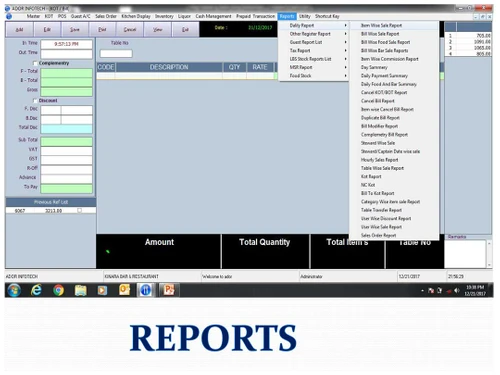Click the Windows Start button

(14, 290)
